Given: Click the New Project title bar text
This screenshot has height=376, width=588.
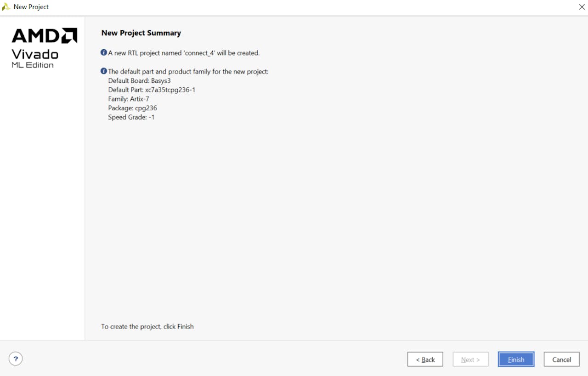Looking at the screenshot, I should point(31,7).
